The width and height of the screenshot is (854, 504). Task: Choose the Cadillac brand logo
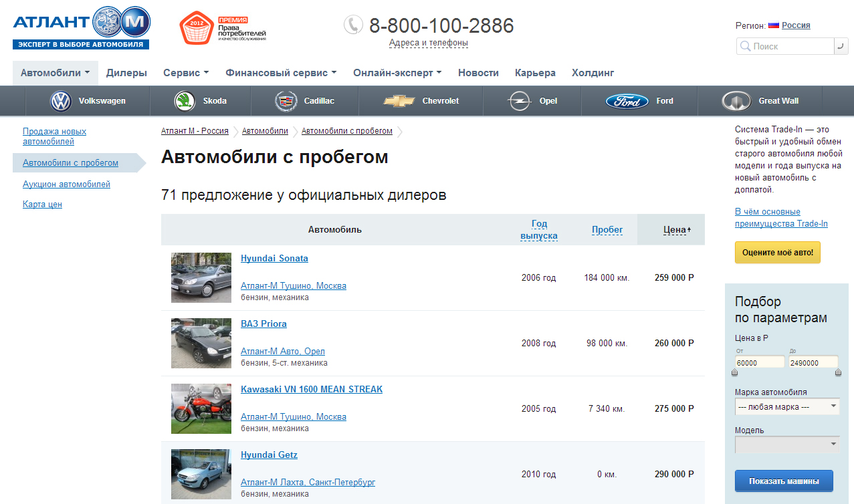point(286,101)
